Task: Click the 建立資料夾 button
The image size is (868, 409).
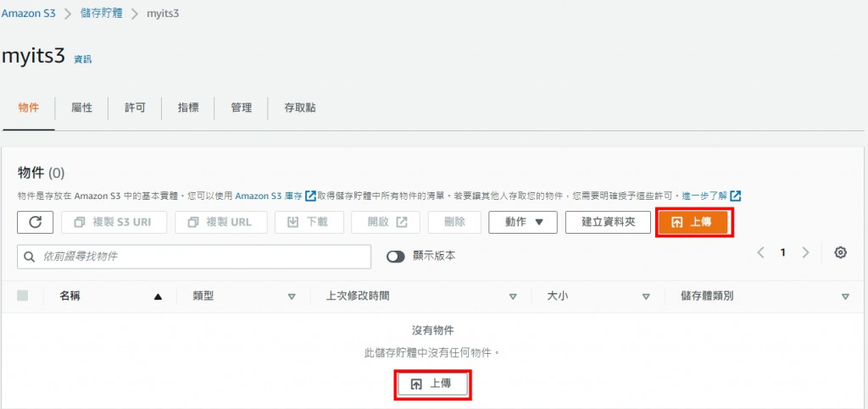Action: click(x=608, y=222)
